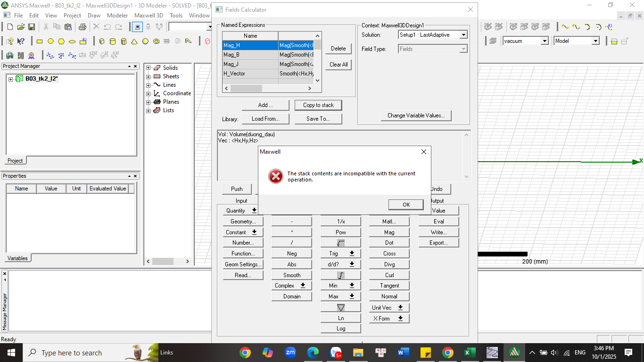The image size is (644, 362).
Task: Select the Draw torus tool
Action: (x=156, y=41)
